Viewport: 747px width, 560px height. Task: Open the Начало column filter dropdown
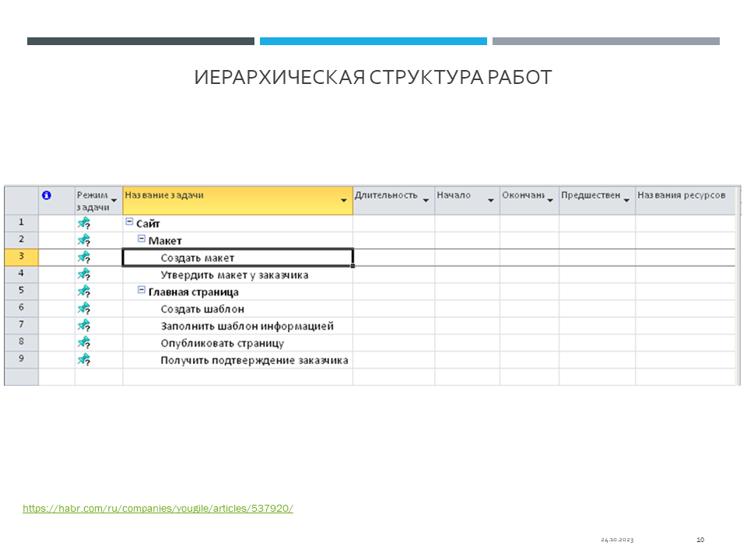pos(491,201)
